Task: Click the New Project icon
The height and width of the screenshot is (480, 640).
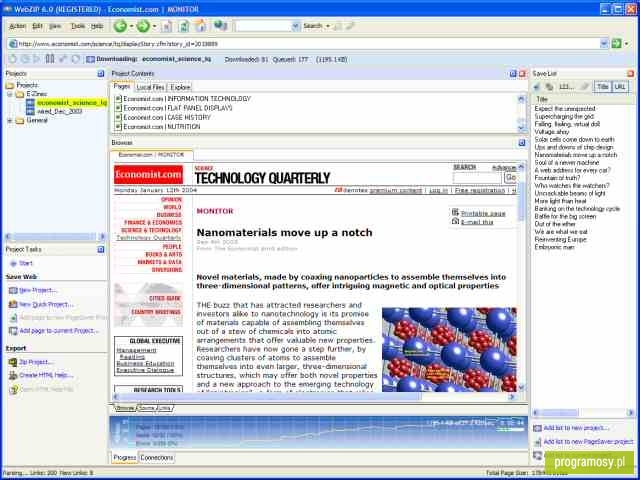Action: pyautogui.click(x=13, y=290)
